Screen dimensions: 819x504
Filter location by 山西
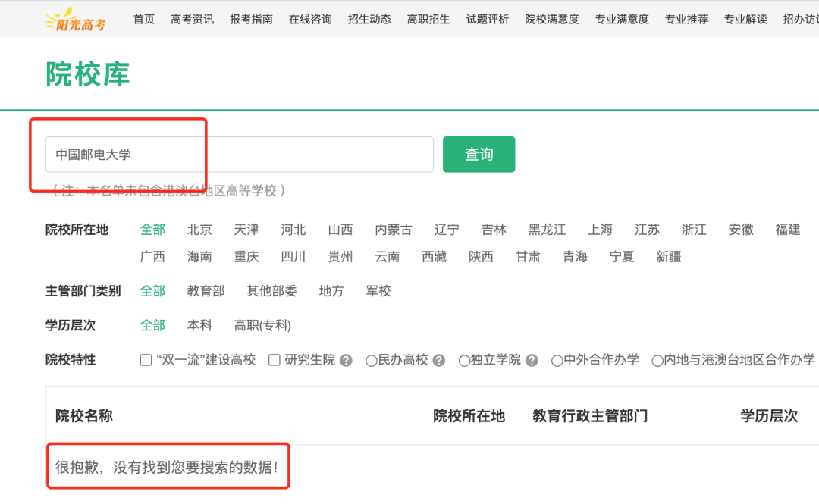[340, 230]
